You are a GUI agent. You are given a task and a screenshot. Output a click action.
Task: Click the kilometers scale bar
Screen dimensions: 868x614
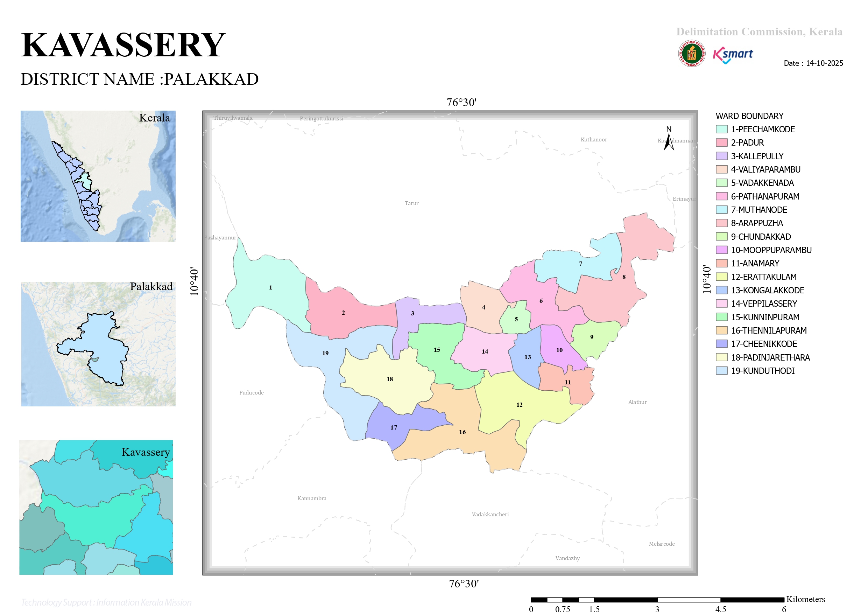pyautogui.click(x=657, y=600)
